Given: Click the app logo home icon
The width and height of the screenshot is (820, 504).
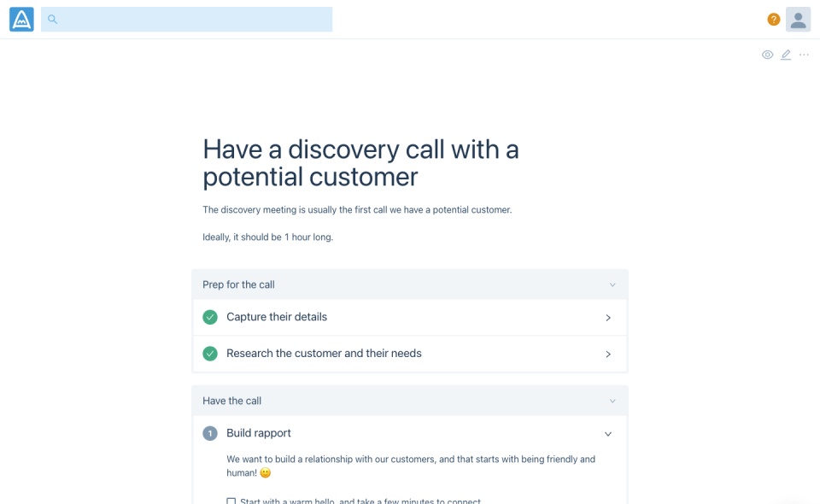Looking at the screenshot, I should 21,20.
